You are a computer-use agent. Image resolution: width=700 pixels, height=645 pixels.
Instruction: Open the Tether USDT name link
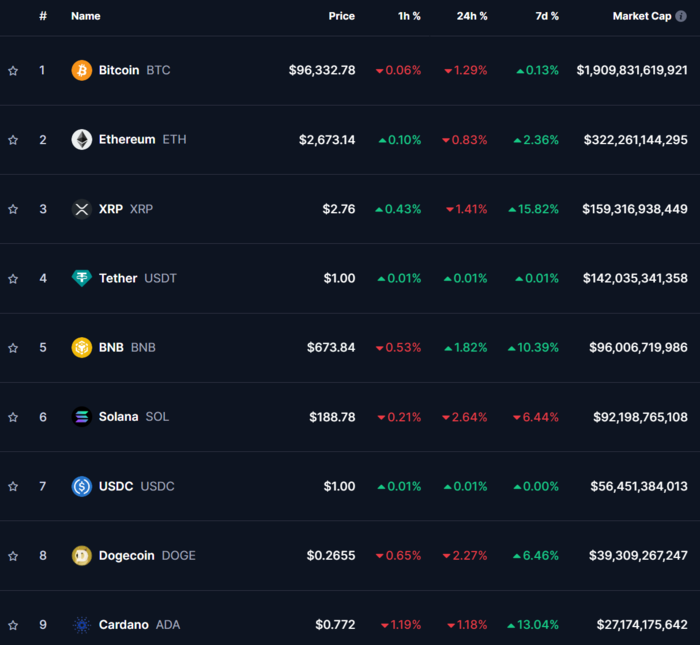[138, 278]
